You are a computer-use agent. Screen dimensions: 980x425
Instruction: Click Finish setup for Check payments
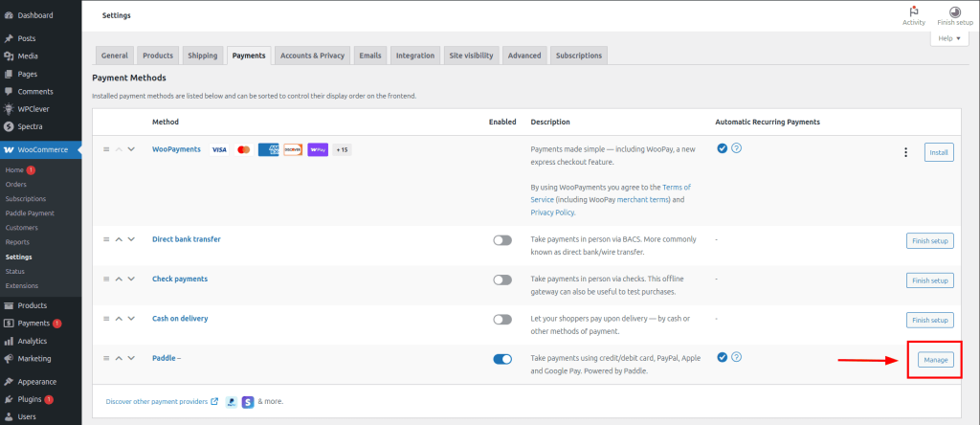pos(930,280)
